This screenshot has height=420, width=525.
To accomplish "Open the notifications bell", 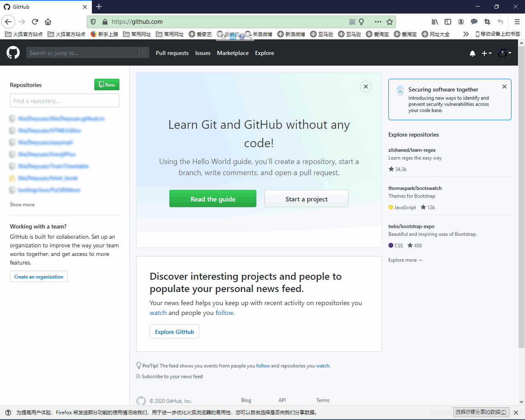I will (472, 53).
